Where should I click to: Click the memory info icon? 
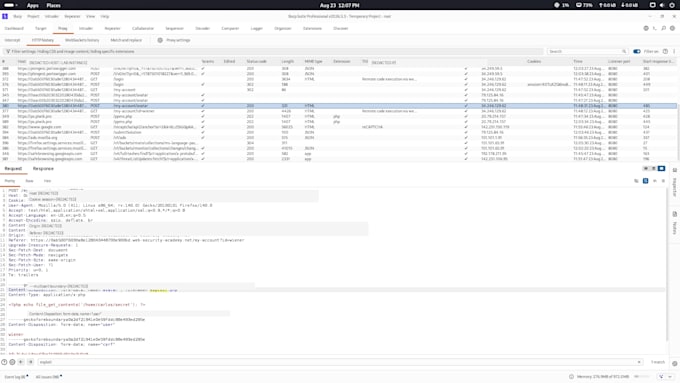(571, 376)
